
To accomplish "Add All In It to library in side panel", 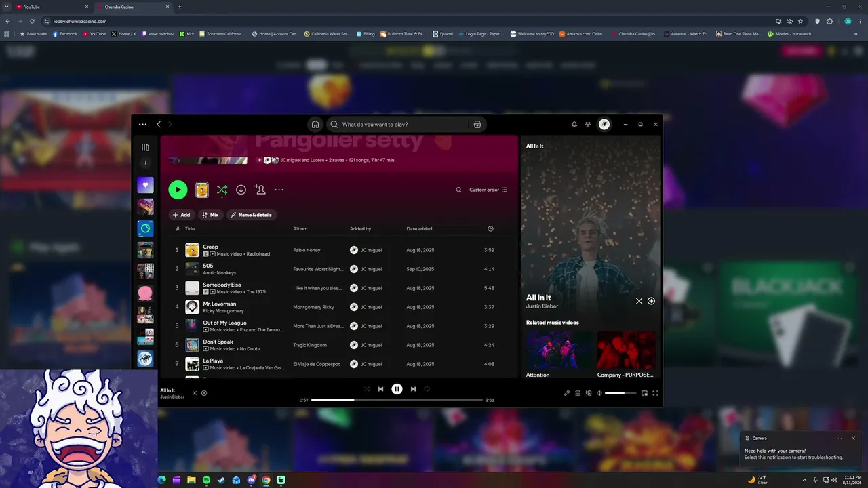I will 651,301.
